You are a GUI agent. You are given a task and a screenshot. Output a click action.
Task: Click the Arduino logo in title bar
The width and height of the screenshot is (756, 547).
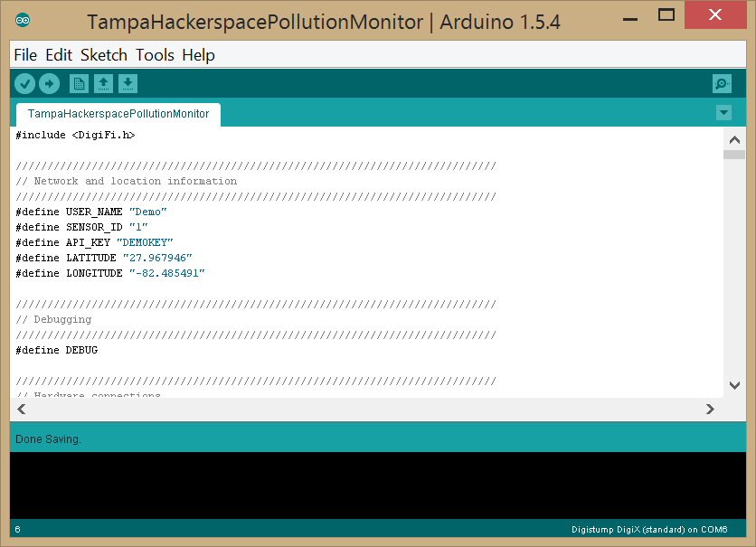[23, 20]
